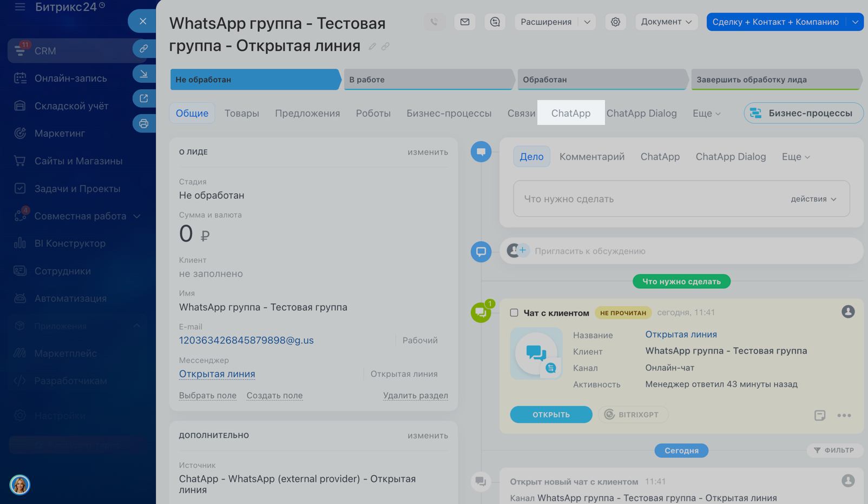Image resolution: width=868 pixels, height=504 pixels.
Task: Click the 'Открытая линия' messenger link
Action: coord(217,374)
